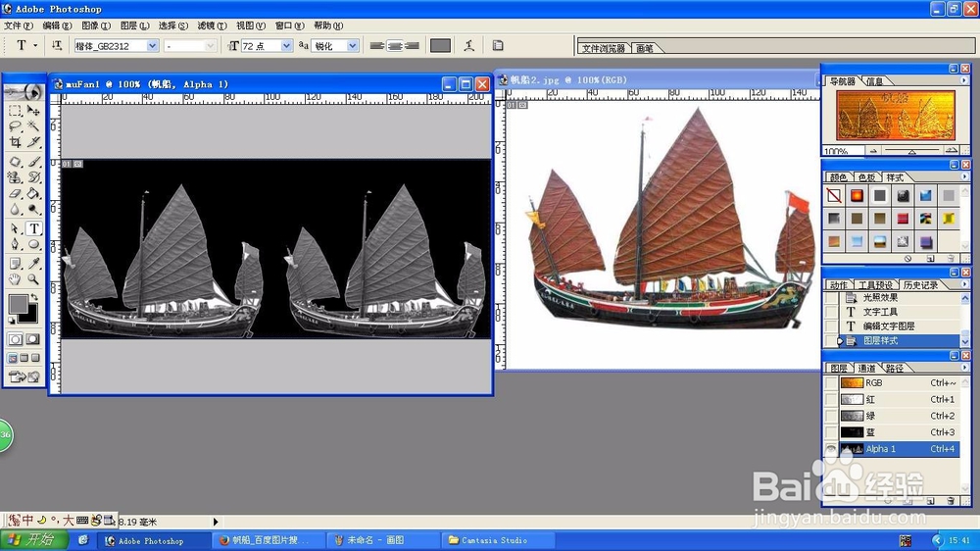The width and height of the screenshot is (980, 551).
Task: Open Navigator panel flyout menu arrow
Action: [963, 80]
